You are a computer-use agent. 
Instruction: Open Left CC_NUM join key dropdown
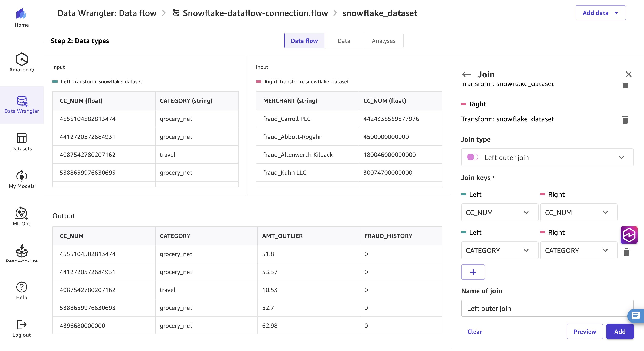point(500,212)
